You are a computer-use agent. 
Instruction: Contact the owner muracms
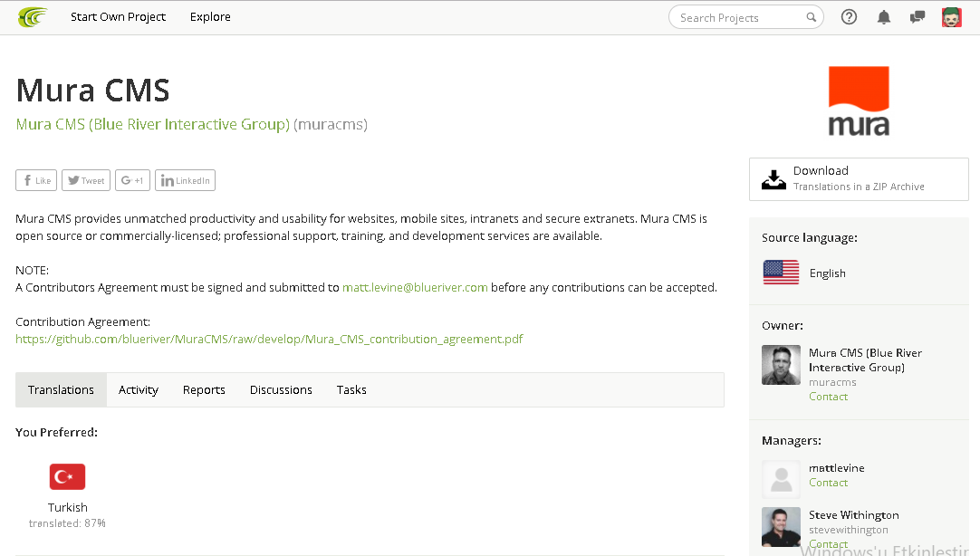pyautogui.click(x=828, y=397)
